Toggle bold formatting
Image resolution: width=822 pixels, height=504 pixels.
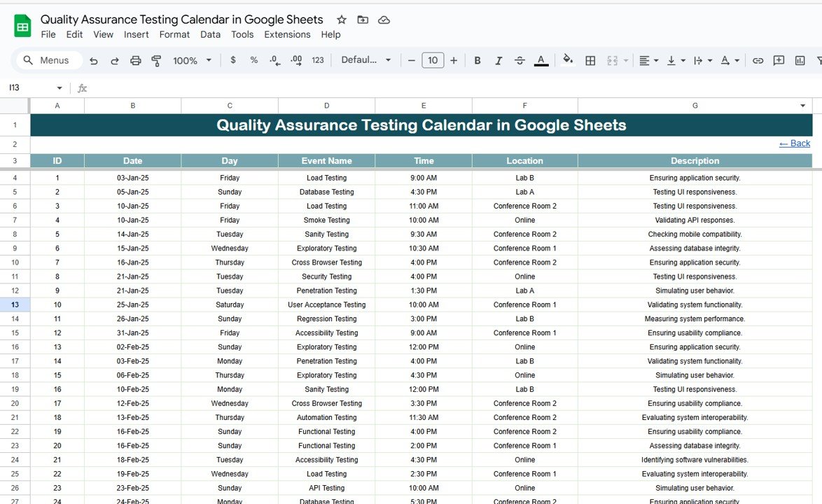(478, 61)
